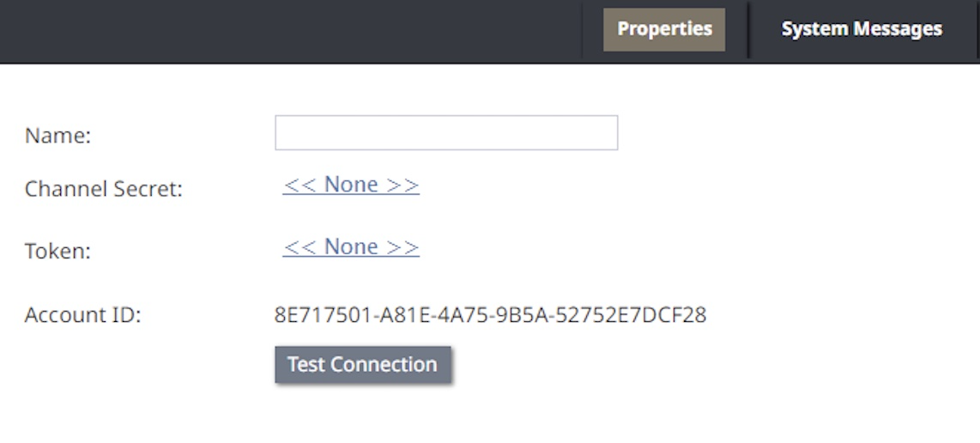The image size is (980, 443).
Task: Click the Token: label
Action: pyautogui.click(x=57, y=252)
